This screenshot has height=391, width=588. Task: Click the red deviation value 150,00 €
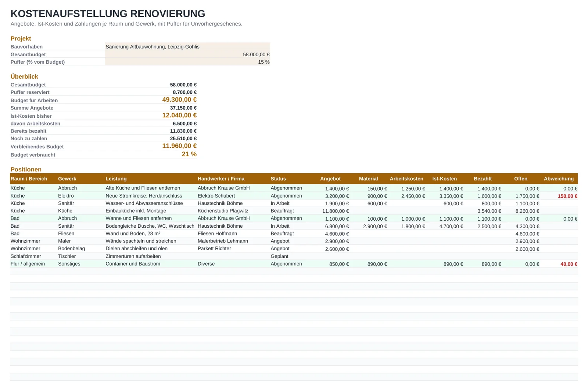tap(567, 196)
